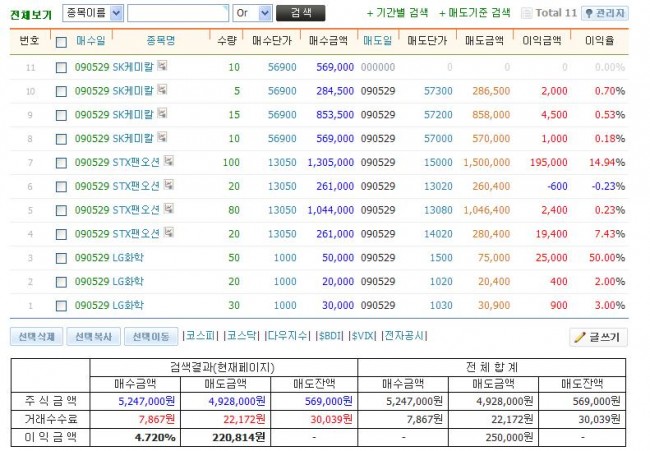Toggle the select-all checkbox in table header
The height and width of the screenshot is (451, 650).
61,43
